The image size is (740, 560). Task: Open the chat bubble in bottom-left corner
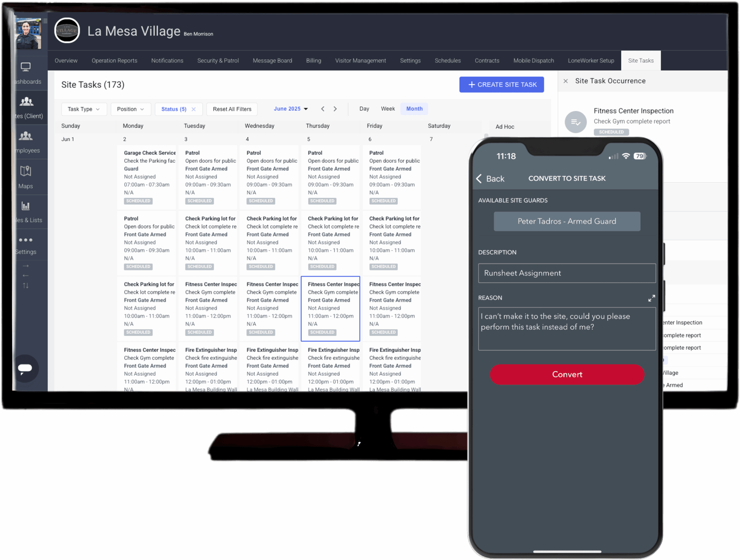[25, 369]
